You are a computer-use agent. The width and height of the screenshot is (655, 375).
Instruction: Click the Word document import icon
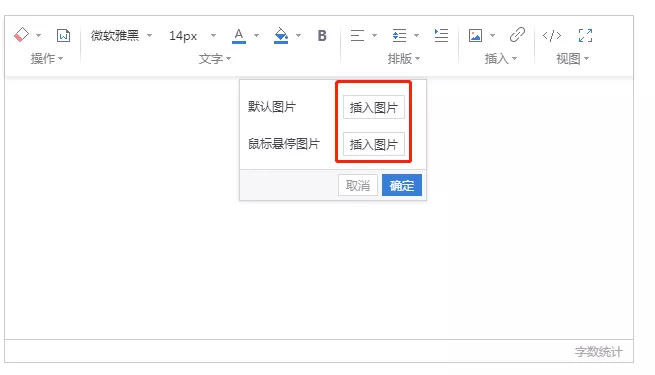[x=63, y=35]
